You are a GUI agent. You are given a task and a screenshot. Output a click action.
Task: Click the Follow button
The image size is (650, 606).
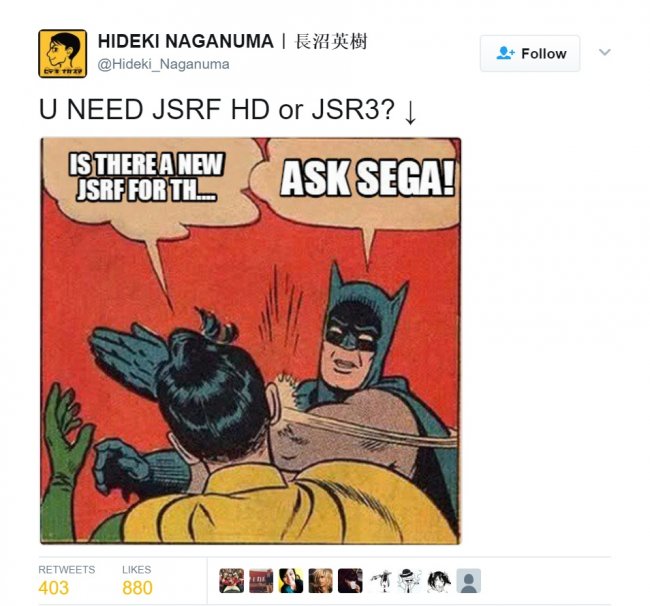click(x=530, y=53)
